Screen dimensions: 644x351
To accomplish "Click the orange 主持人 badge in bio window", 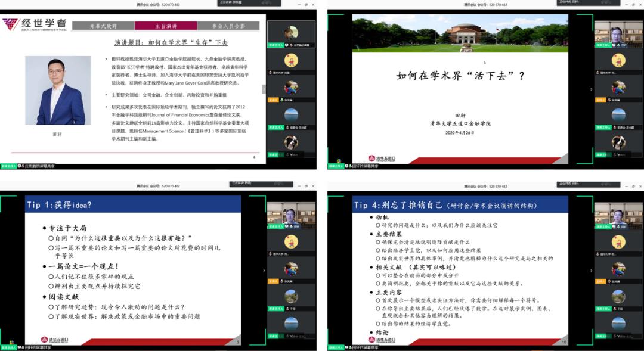I will pos(273,100).
